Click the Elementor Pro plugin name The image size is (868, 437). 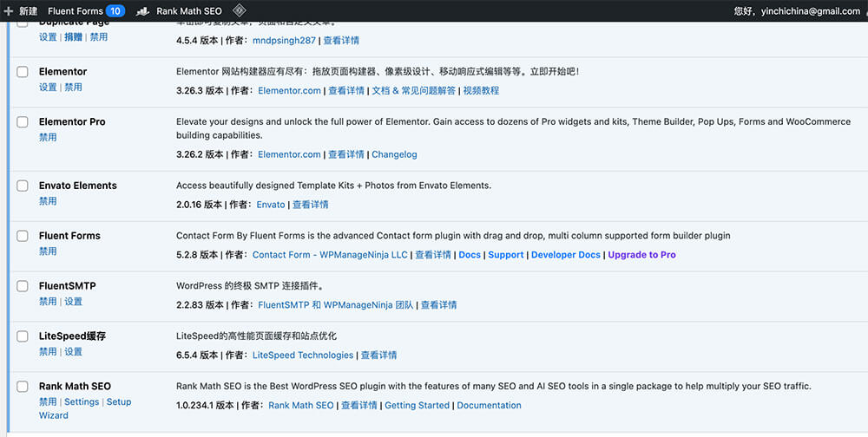(x=72, y=121)
